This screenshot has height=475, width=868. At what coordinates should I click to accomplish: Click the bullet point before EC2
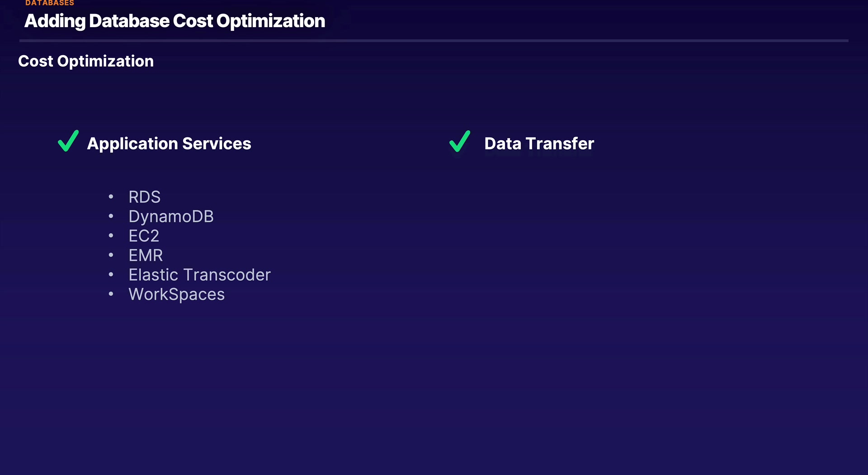click(x=111, y=236)
